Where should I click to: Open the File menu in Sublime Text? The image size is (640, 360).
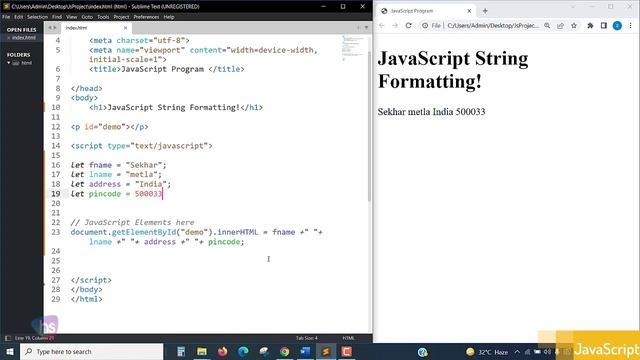[6, 17]
